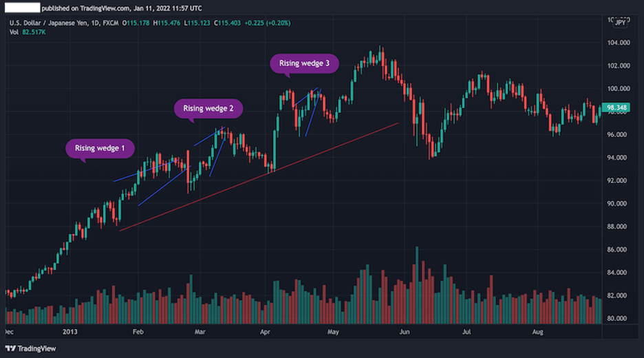Image resolution: width=644 pixels, height=358 pixels.
Task: Click the Jul label on time axis
Action: [466, 332]
